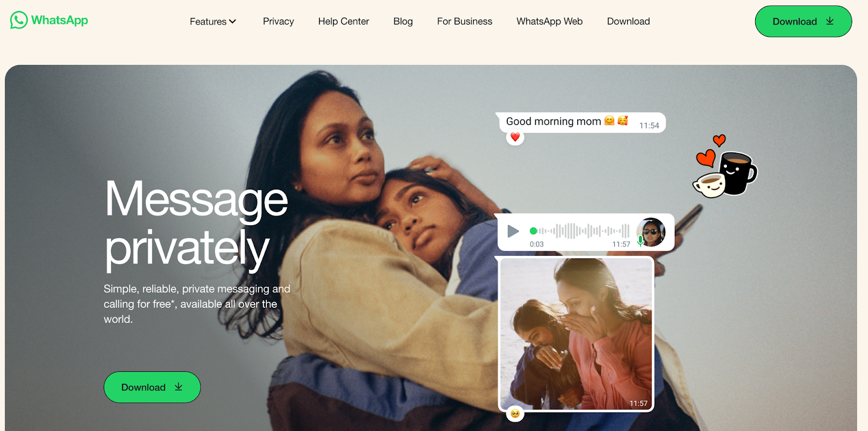
Task: Click the voice message sender avatar
Action: tap(651, 232)
